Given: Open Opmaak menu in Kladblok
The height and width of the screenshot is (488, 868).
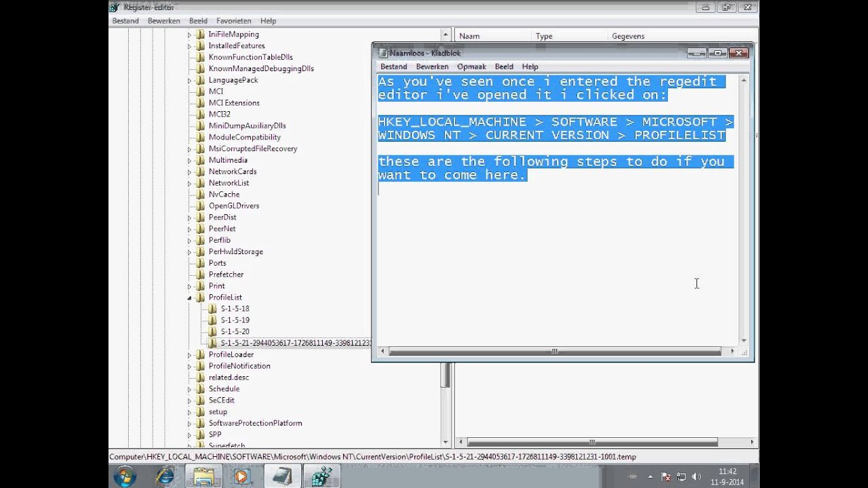Looking at the screenshot, I should [x=471, y=66].
